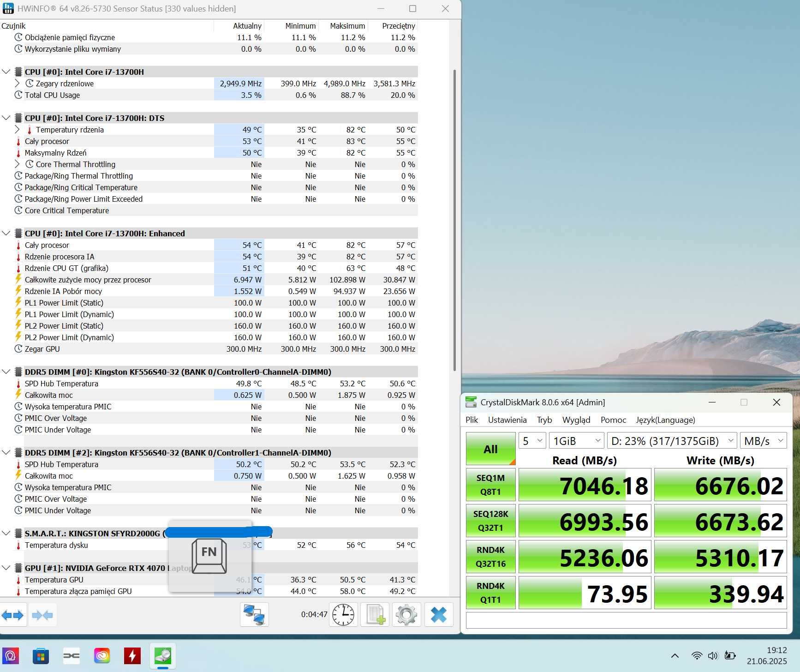Image resolution: width=800 pixels, height=672 pixels.
Task: Run all benchmarks with the All button
Action: pyautogui.click(x=490, y=449)
